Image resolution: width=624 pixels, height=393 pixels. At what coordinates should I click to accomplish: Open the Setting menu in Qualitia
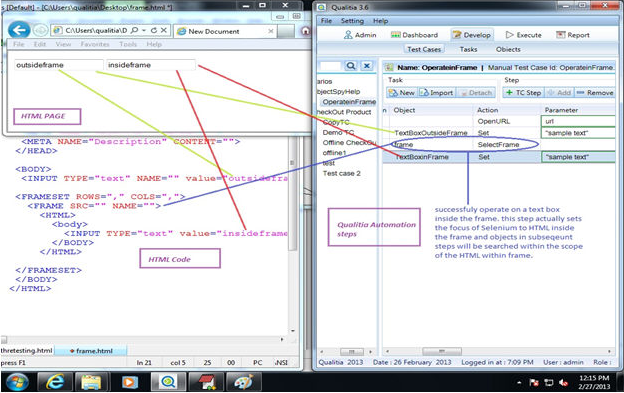coord(352,21)
